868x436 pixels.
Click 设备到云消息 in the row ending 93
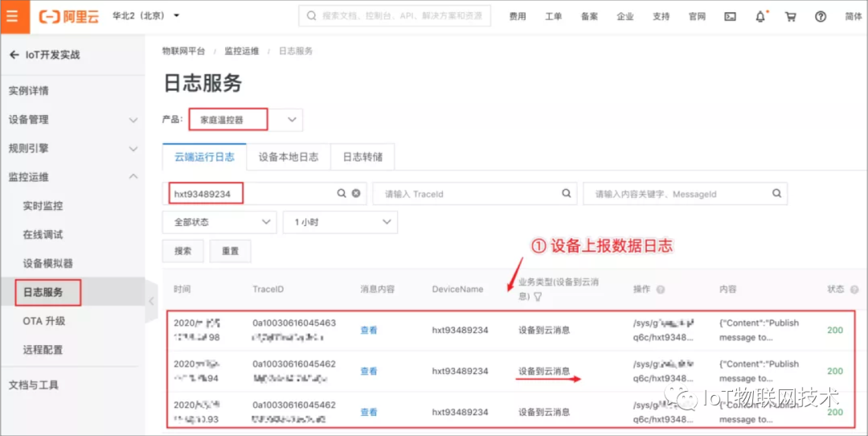pyautogui.click(x=544, y=412)
